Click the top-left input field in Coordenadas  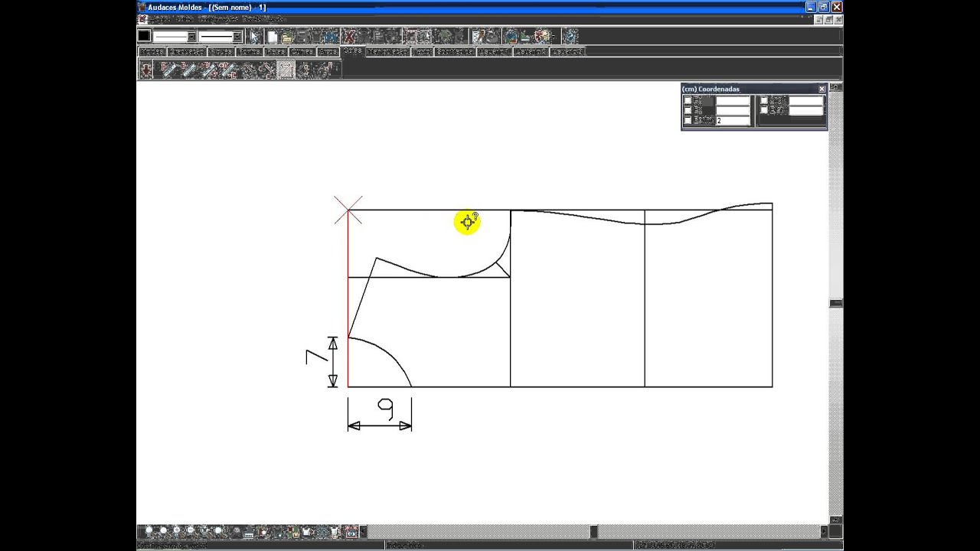tap(733, 101)
